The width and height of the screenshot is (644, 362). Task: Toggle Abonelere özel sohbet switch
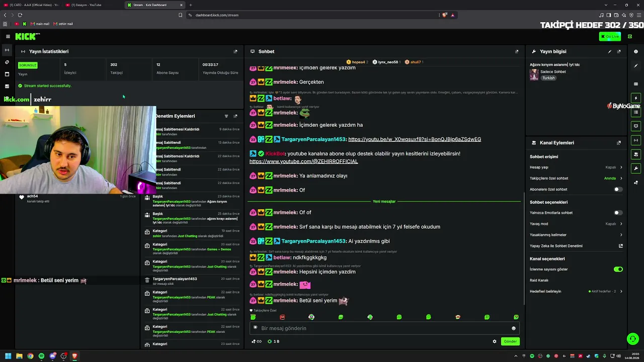[618, 190]
